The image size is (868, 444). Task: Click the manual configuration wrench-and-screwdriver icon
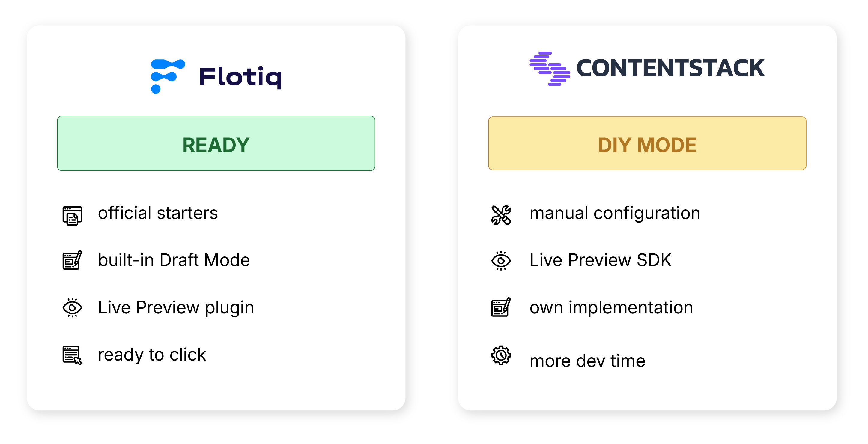point(501,215)
